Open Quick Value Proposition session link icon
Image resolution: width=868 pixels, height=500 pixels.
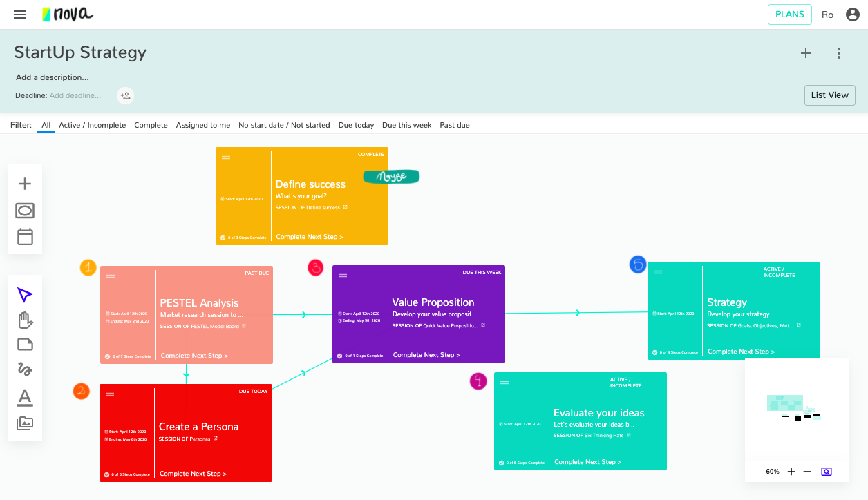point(483,325)
